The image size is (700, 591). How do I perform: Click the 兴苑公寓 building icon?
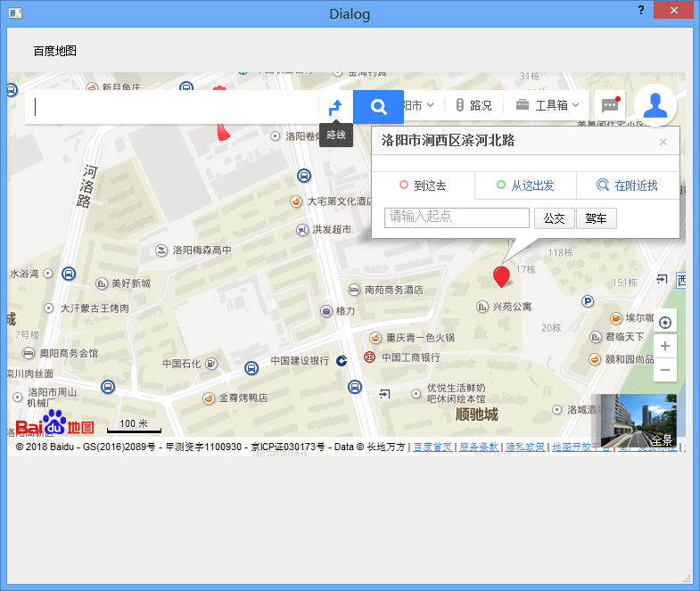pos(482,307)
